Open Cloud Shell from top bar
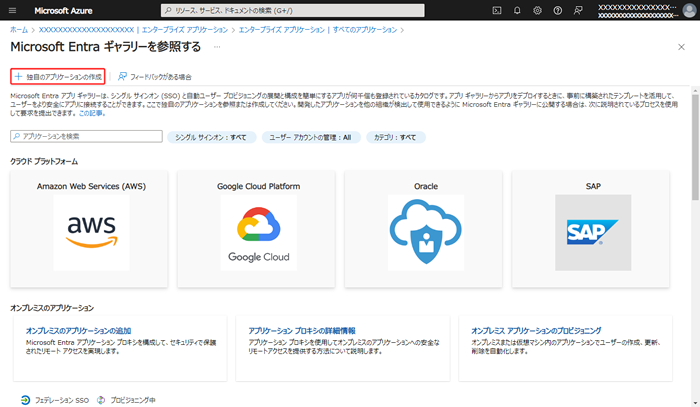The width and height of the screenshot is (700, 407). click(497, 10)
